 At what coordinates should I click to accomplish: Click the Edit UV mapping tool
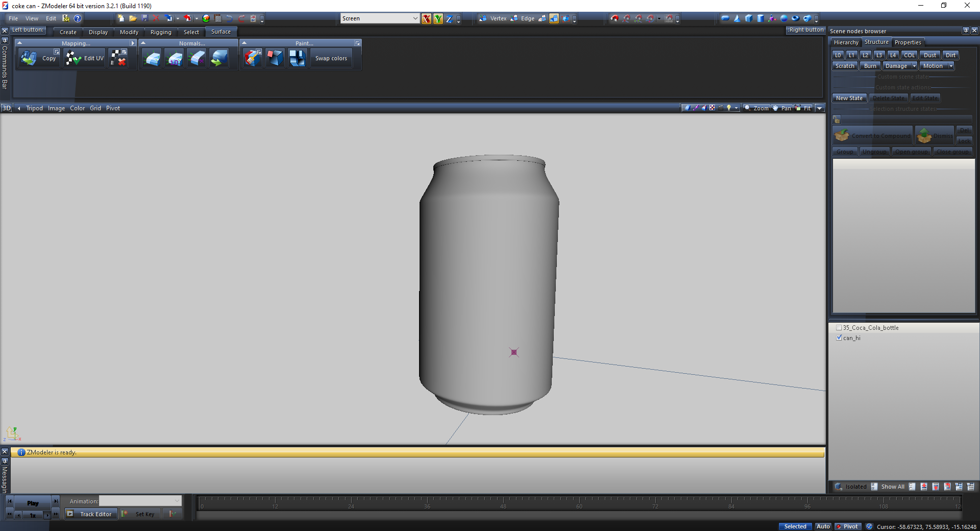click(x=85, y=58)
